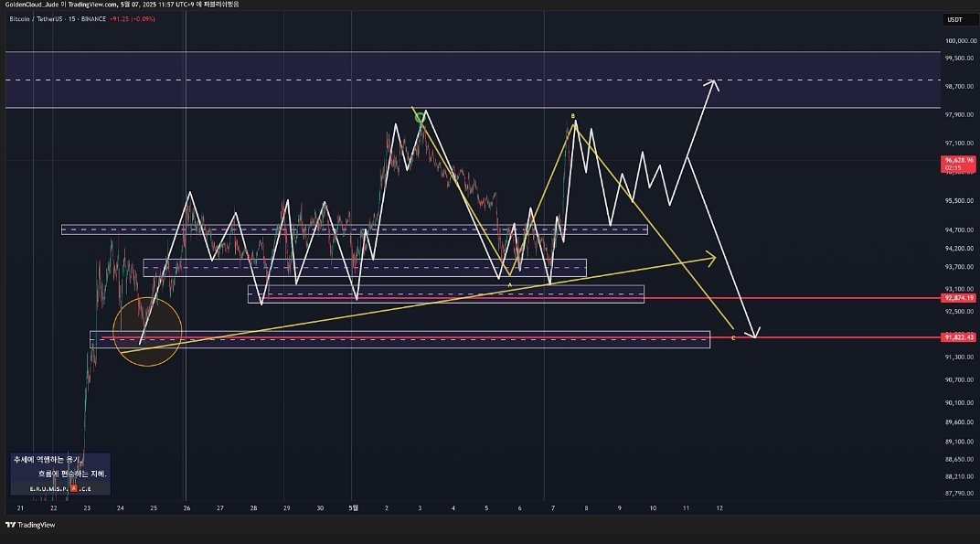The width and height of the screenshot is (980, 544).
Task: Click the date 26 on the time axis
Action: pos(186,508)
